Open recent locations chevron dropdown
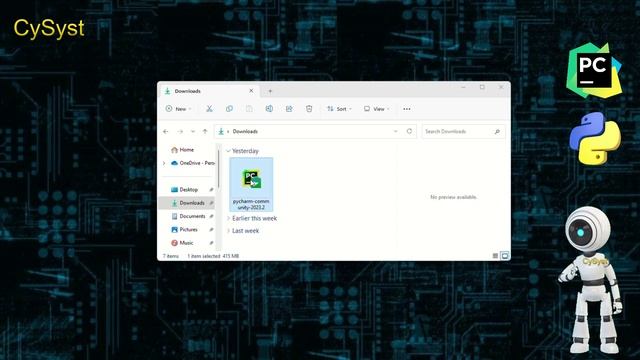Image resolution: width=640 pixels, height=360 pixels. tap(193, 131)
